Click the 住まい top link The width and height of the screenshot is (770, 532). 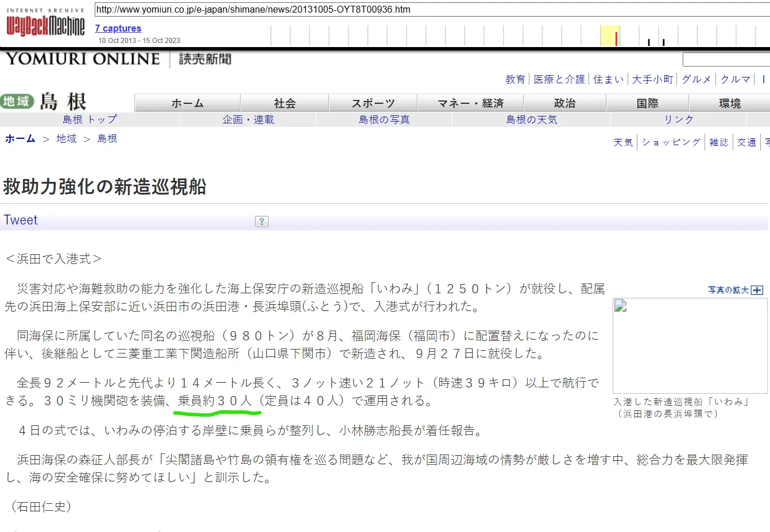coord(609,79)
